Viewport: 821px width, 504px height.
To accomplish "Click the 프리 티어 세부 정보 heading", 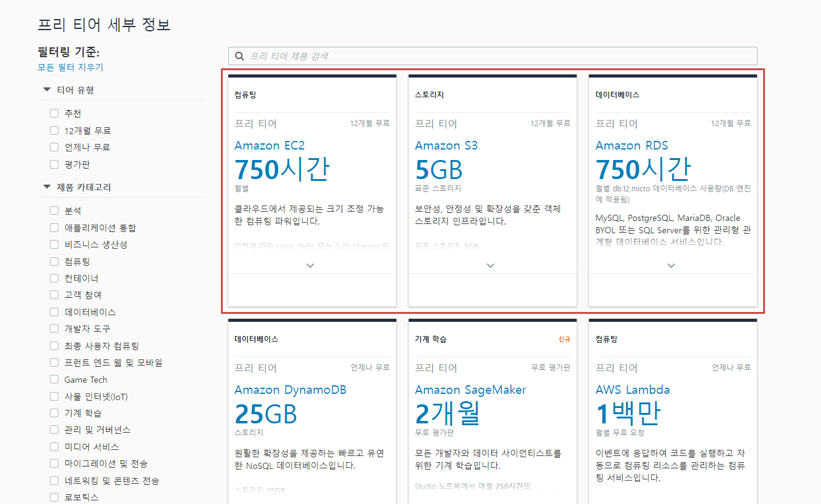I will [x=104, y=25].
